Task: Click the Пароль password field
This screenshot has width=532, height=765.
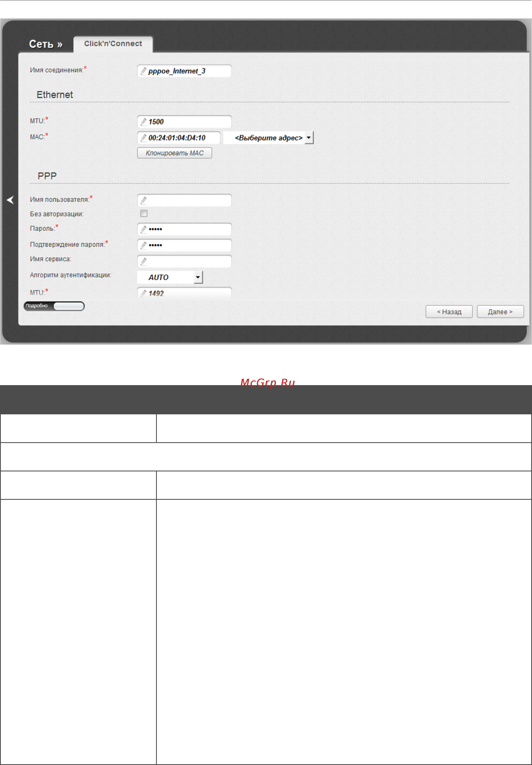Action: point(184,229)
